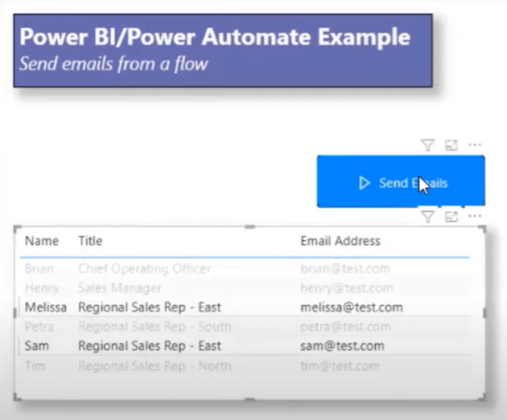
Task: Open filter icon above the contacts table
Action: click(x=427, y=217)
